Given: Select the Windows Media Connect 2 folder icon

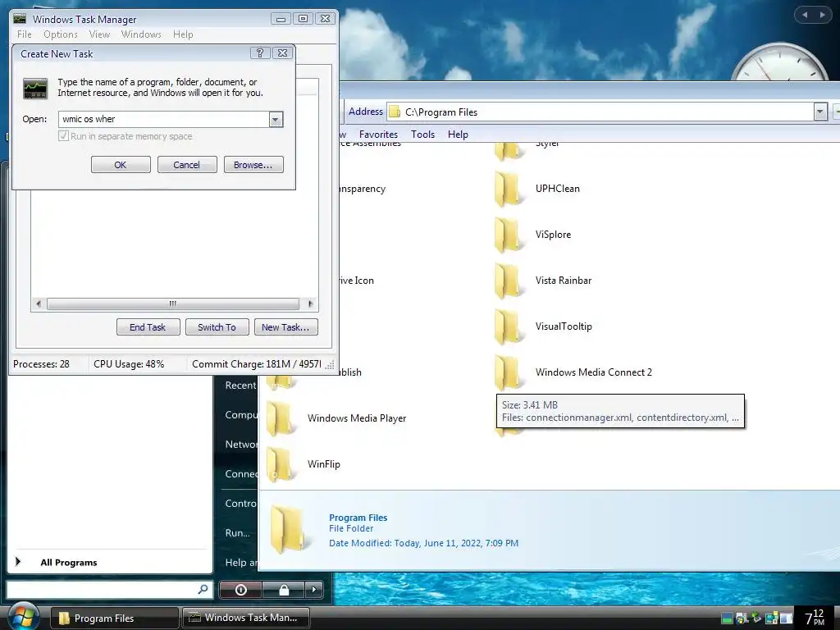Looking at the screenshot, I should tap(507, 372).
